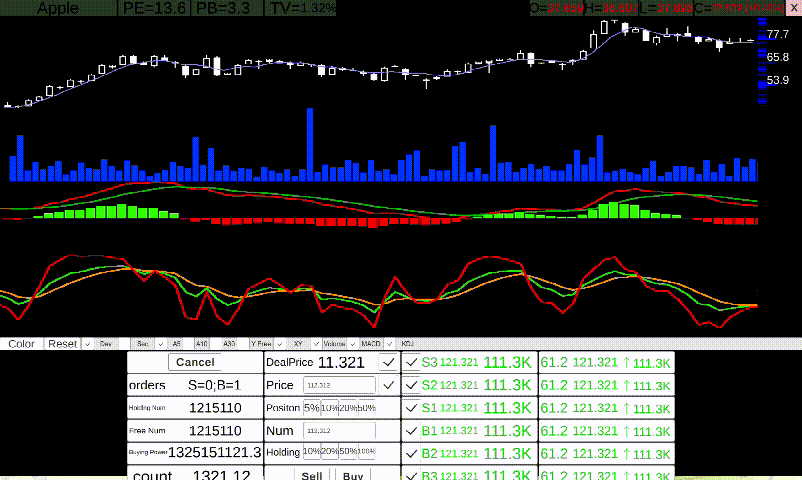The width and height of the screenshot is (802, 480).
Task: Click the Y Free toolbar option
Action: [x=261, y=344]
